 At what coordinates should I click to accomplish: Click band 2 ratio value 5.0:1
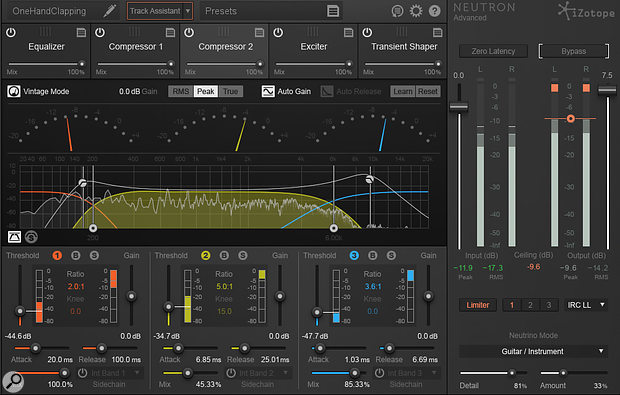coord(224,286)
